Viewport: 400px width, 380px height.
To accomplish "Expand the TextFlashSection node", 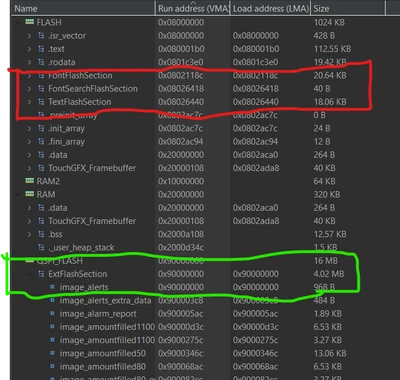I will pos(29,102).
